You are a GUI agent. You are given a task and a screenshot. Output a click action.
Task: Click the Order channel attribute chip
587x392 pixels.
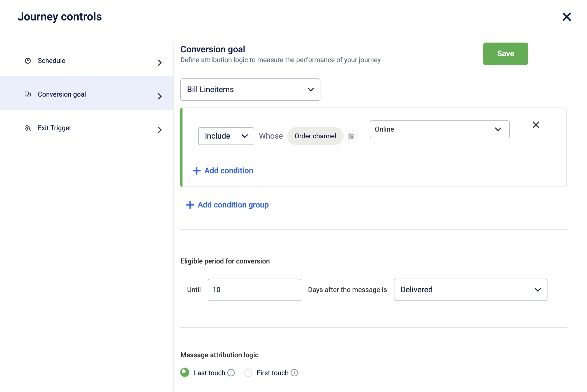[x=315, y=136]
